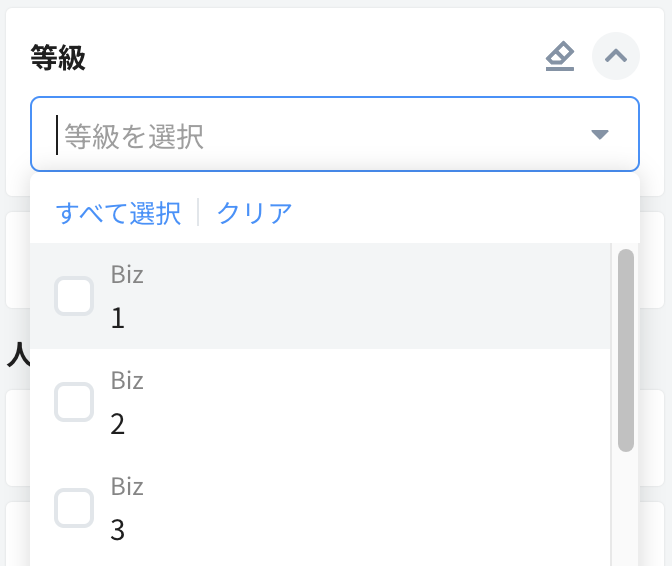Click the eraser icon beside 等級
The width and height of the screenshot is (672, 566).
pos(560,57)
